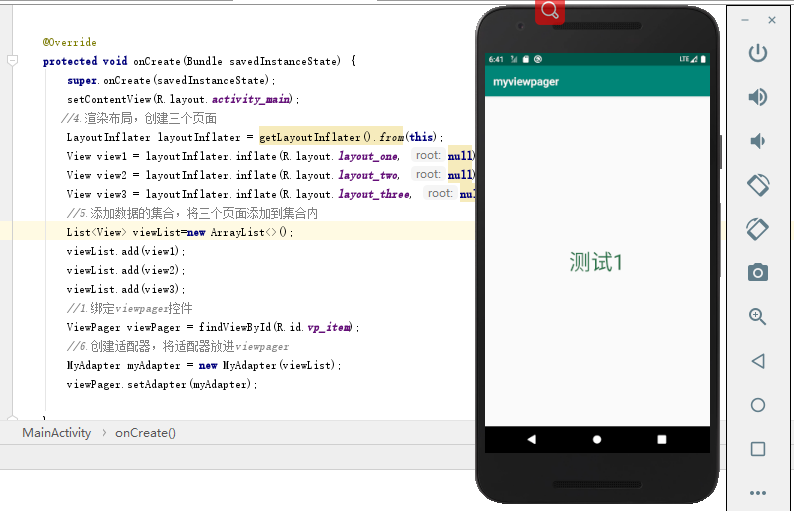Collapse onCreate method fold marker in gutter
This screenshot has width=794, height=511.
click(13, 61)
